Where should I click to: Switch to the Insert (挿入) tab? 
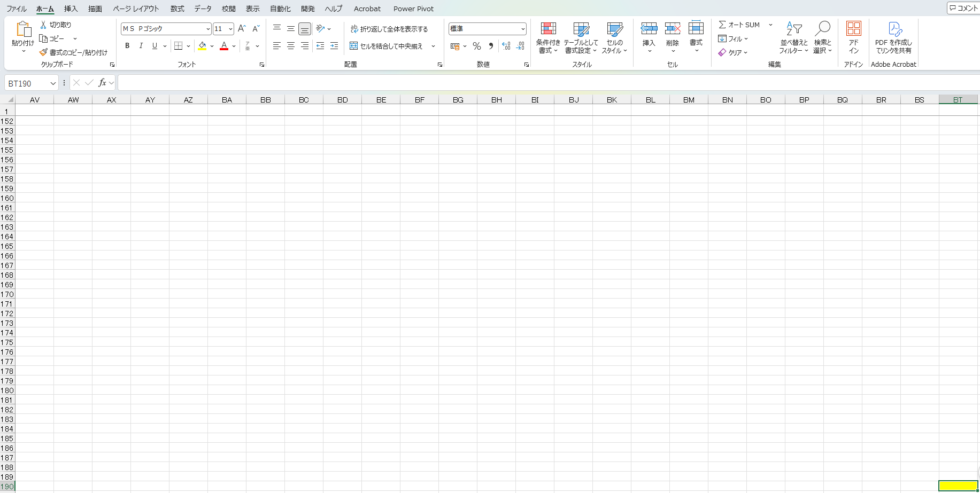click(x=71, y=9)
